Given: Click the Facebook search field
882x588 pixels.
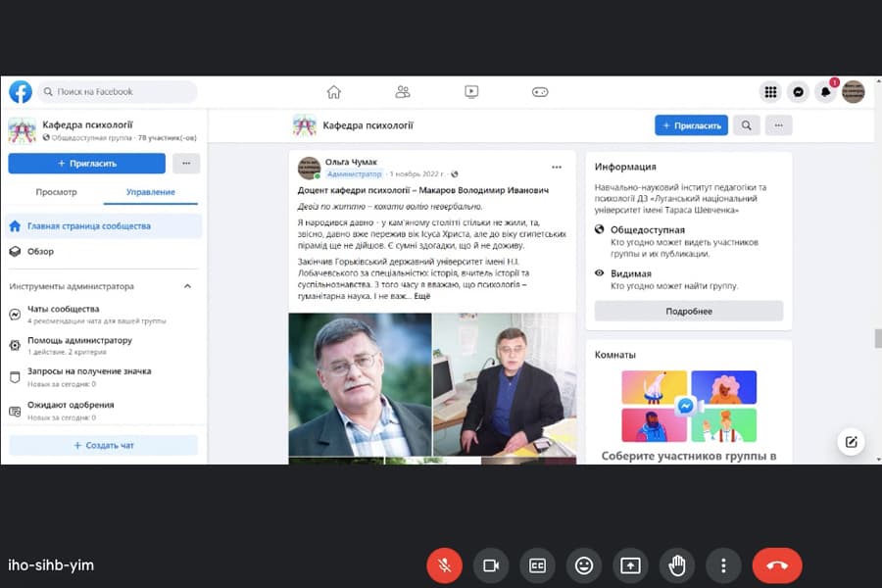Looking at the screenshot, I should pyautogui.click(x=118, y=92).
